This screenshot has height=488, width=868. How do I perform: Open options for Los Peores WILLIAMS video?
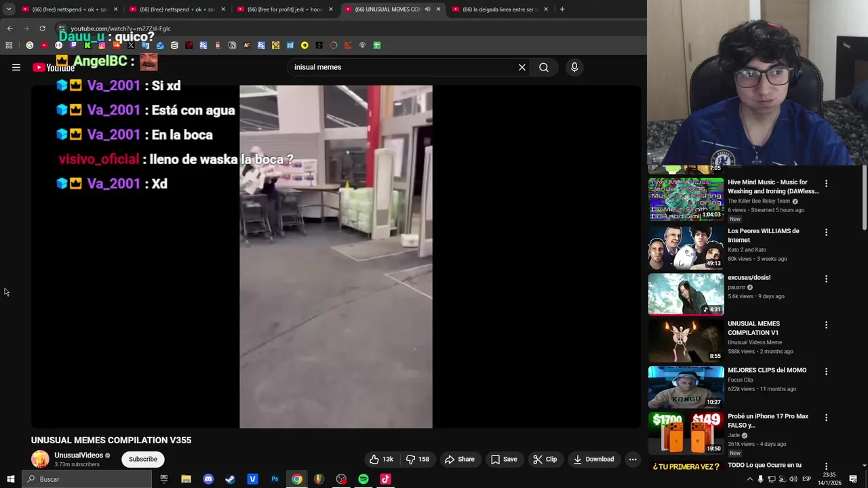826,232
